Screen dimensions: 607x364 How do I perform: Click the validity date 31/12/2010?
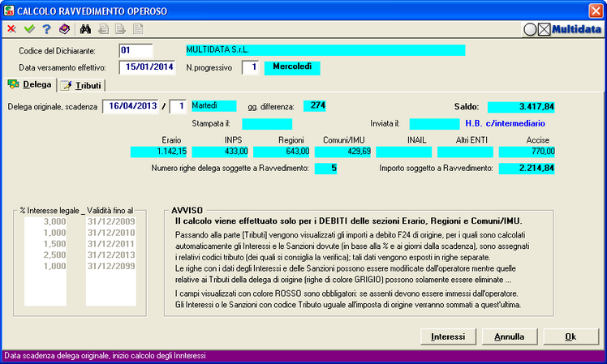pyautogui.click(x=111, y=233)
